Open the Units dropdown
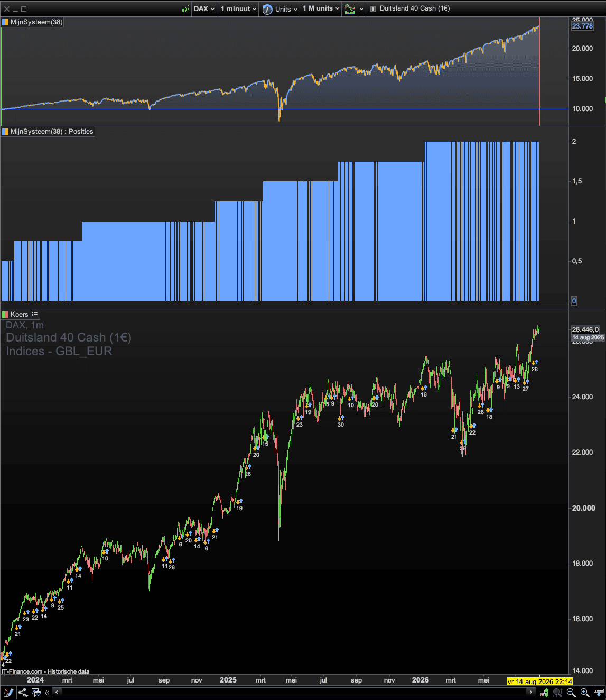 (x=286, y=9)
